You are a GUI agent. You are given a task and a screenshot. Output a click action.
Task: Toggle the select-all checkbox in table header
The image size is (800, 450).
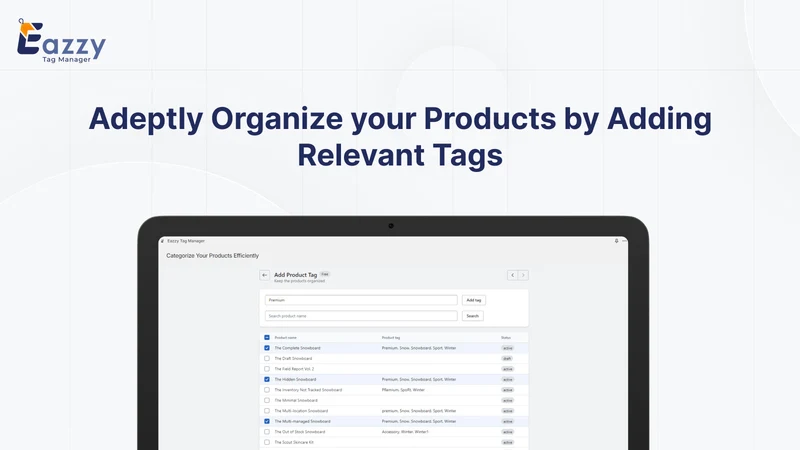tap(267, 337)
